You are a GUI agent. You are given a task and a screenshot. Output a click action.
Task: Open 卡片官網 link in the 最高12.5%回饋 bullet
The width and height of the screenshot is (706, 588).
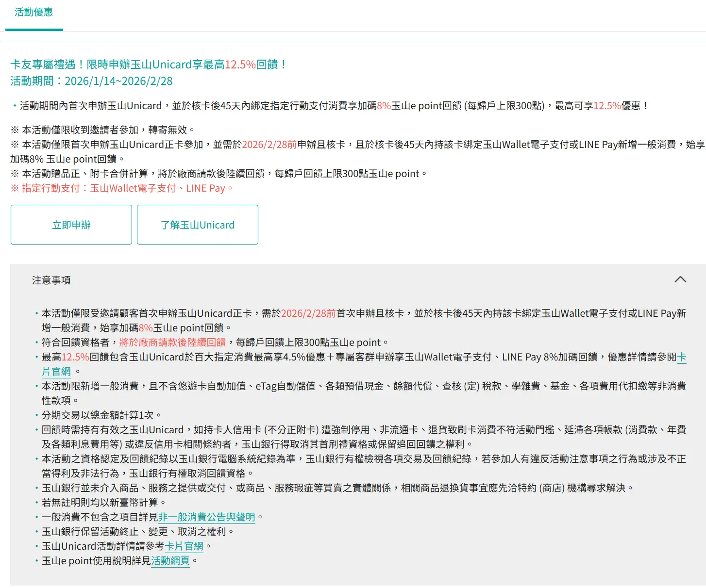(56, 372)
